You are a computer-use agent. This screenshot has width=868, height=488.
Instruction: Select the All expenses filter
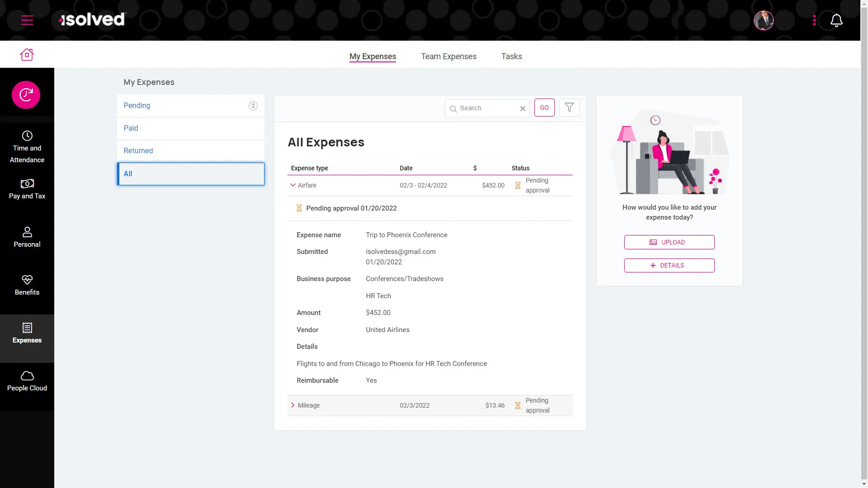[191, 174]
